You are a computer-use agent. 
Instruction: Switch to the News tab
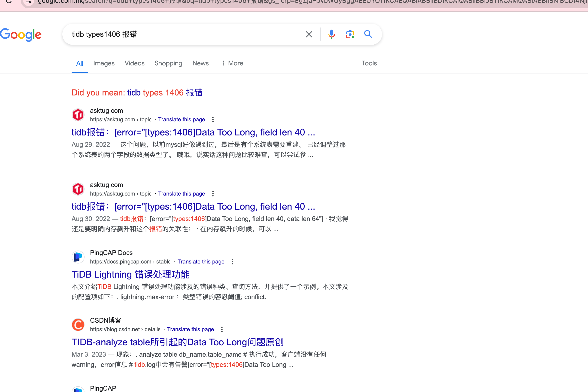point(200,63)
